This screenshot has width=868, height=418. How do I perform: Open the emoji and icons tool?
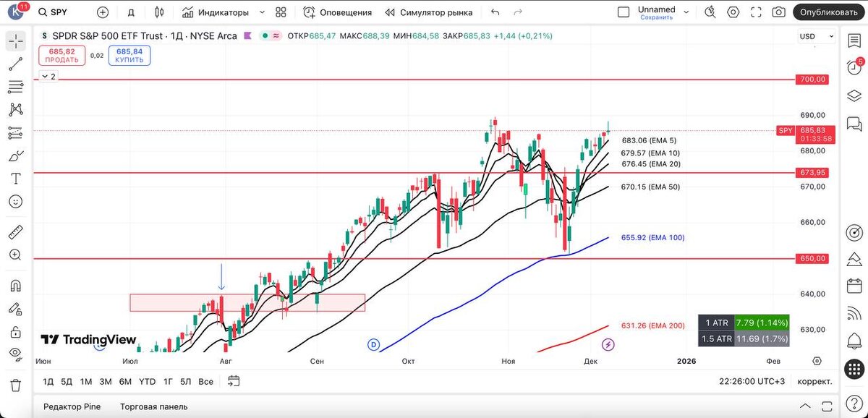click(x=15, y=202)
